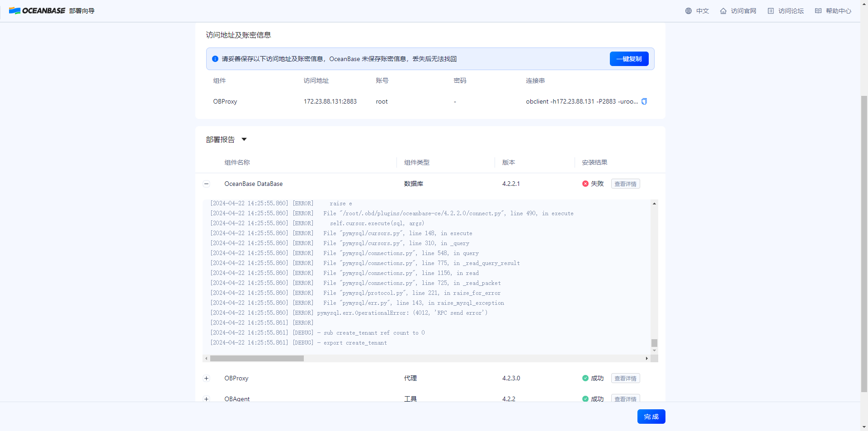Click the blue info icon in alert
The height and width of the screenshot is (431, 868).
[x=215, y=59]
